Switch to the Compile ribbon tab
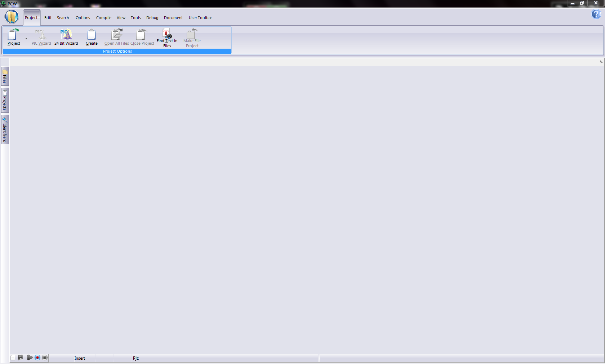Viewport: 605px width, 364px height. point(104,18)
